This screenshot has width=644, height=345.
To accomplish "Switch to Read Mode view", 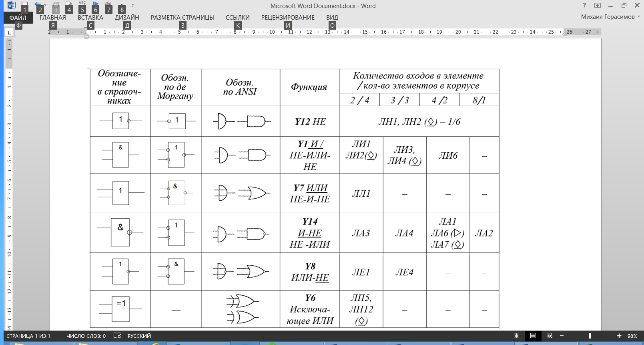I will point(517,336).
